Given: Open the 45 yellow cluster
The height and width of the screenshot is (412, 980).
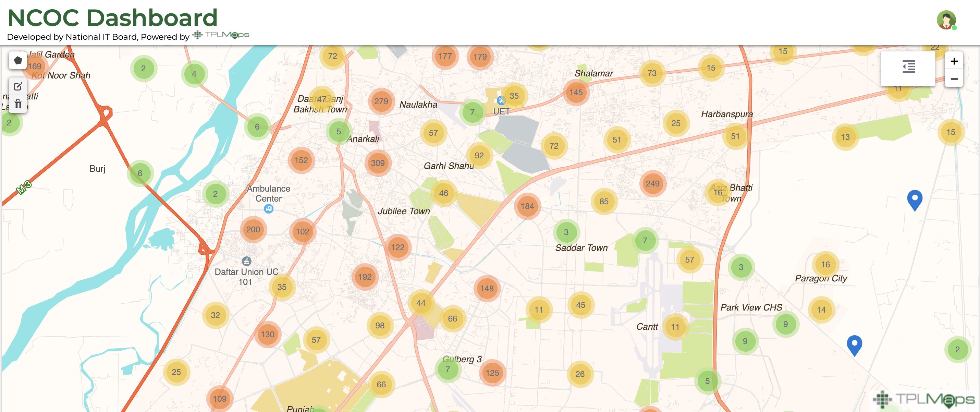Looking at the screenshot, I should point(580,305).
